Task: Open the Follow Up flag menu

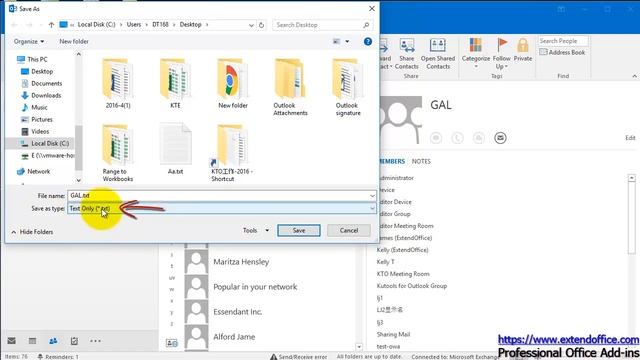Action: pos(502,53)
